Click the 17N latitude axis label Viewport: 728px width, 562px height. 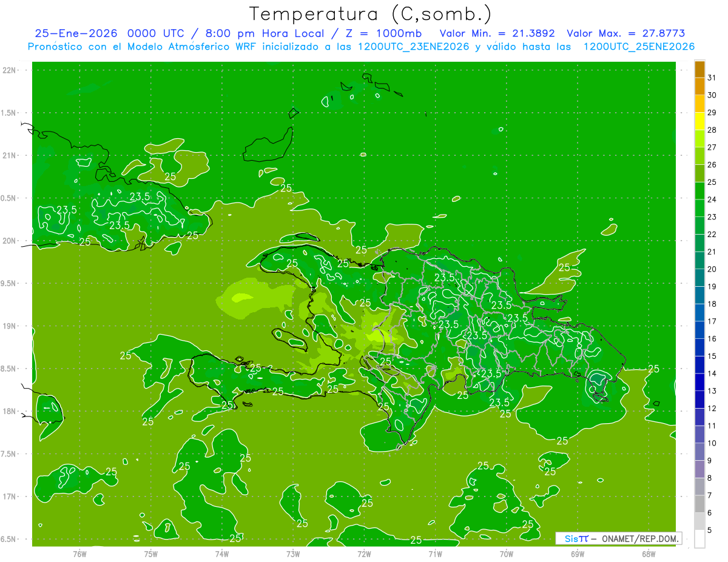[x=10, y=497]
